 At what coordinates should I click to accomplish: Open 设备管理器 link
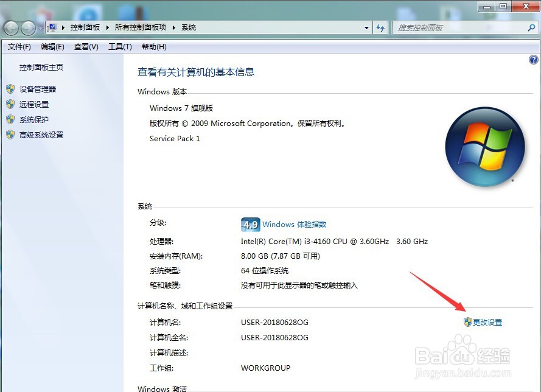pyautogui.click(x=38, y=89)
